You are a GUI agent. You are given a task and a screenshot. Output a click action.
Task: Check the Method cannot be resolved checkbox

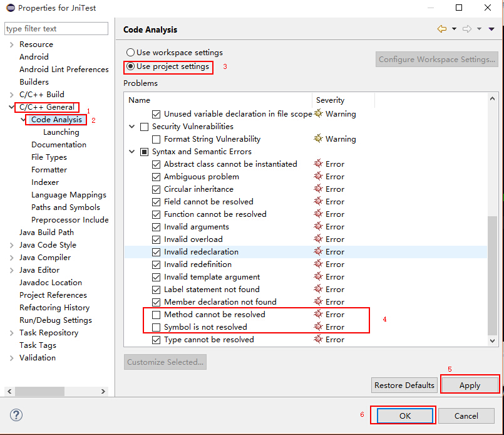(157, 315)
